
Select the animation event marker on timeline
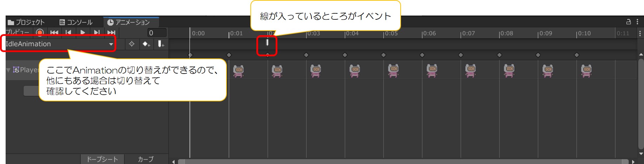pyautogui.click(x=267, y=43)
